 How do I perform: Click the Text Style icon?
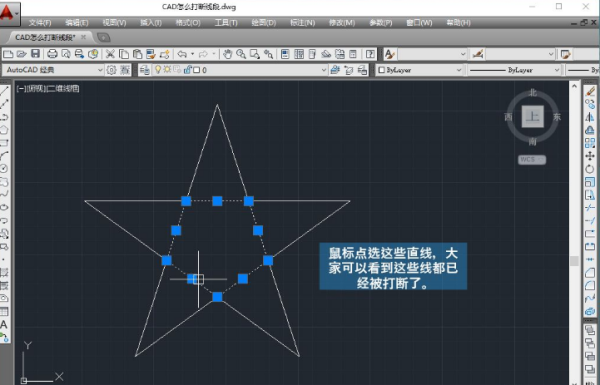click(x=390, y=54)
